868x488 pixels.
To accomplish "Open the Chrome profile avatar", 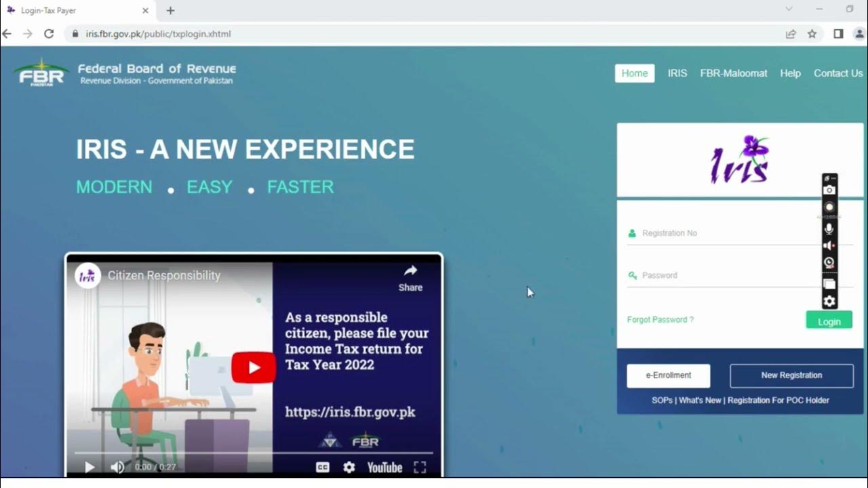I will 860,34.
